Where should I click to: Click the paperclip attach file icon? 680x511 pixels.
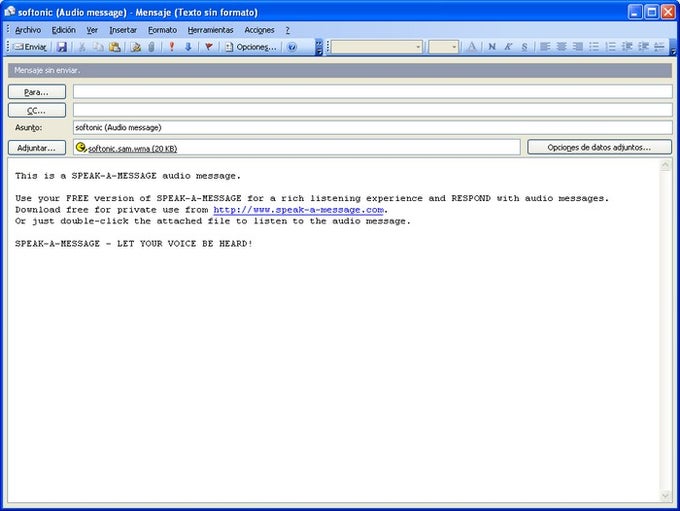pos(151,47)
